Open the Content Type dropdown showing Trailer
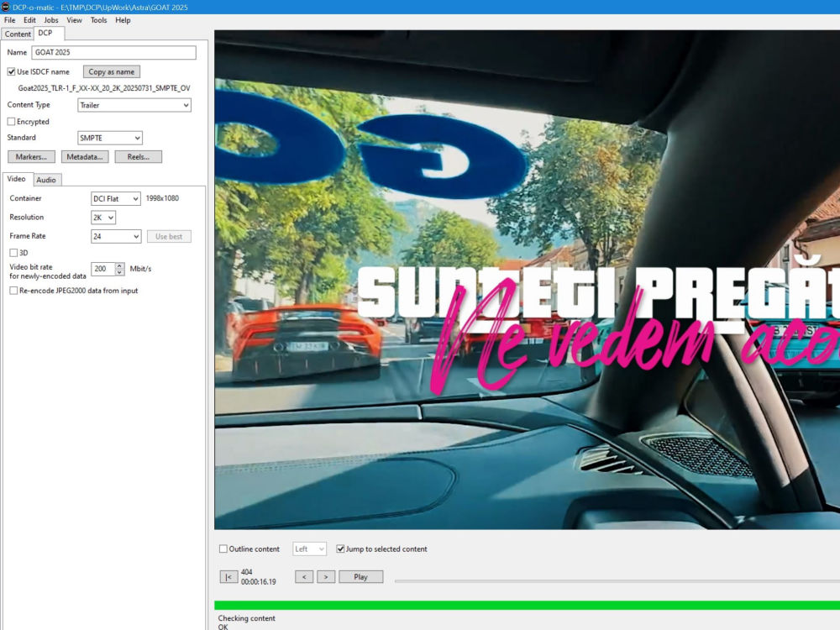Viewport: 840px width, 630px height. point(134,106)
